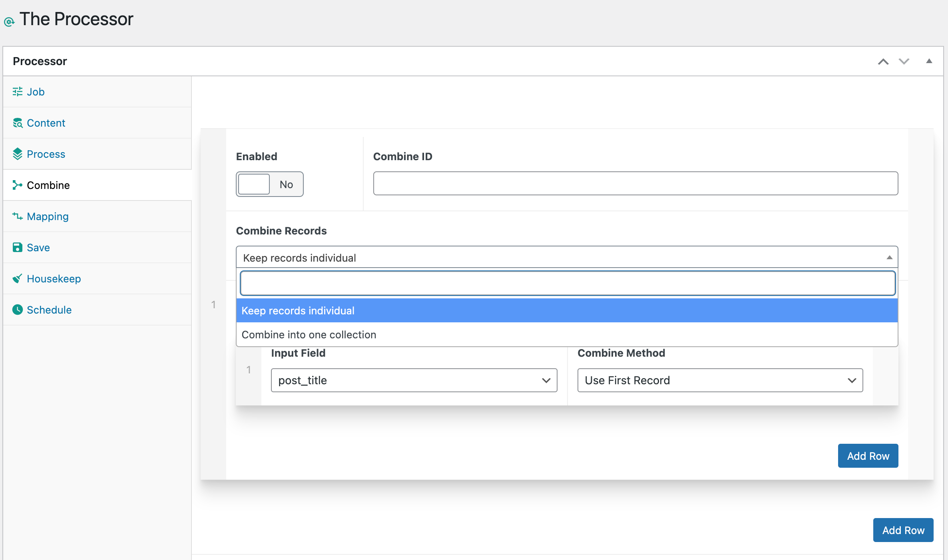Screen dimensions: 948x560
Task: Click the Schedule clock icon
Action: (x=17, y=310)
